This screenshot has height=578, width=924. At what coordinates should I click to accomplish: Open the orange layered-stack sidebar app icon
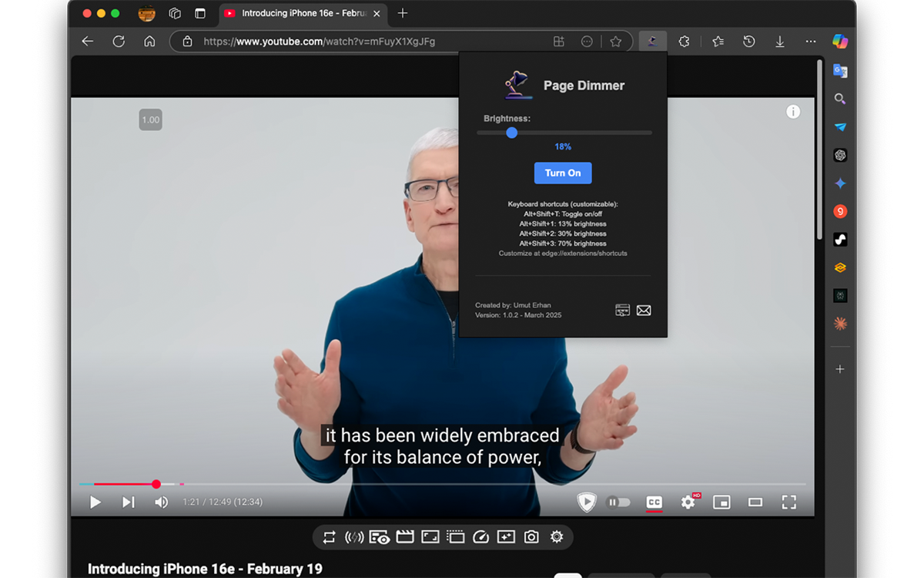point(840,267)
